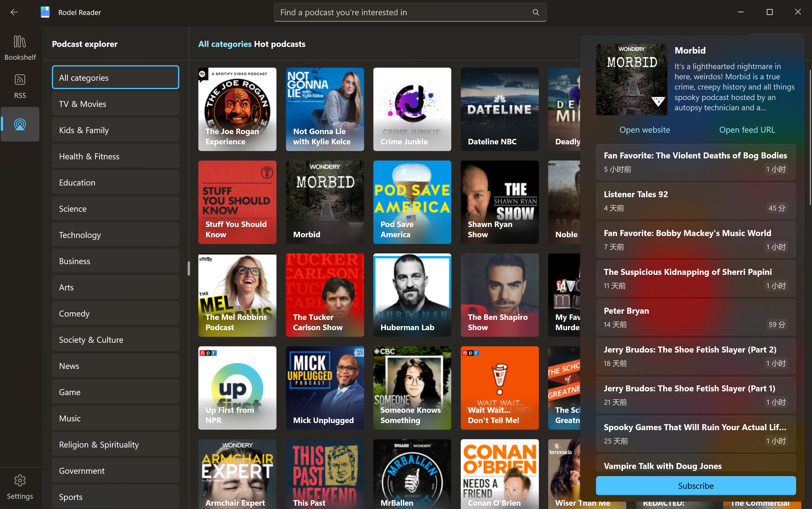Viewport: 812px width, 509px height.
Task: Open the Huberman Lab podcast
Action: point(412,295)
